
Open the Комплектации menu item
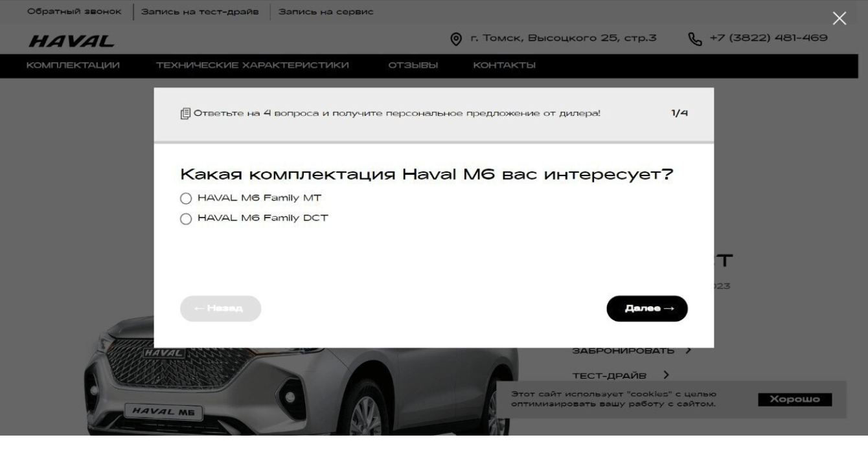(x=73, y=65)
